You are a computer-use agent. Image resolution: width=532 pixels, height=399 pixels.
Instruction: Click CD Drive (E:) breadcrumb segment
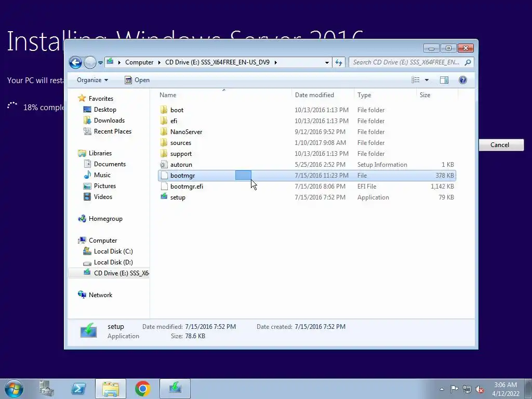click(x=217, y=62)
